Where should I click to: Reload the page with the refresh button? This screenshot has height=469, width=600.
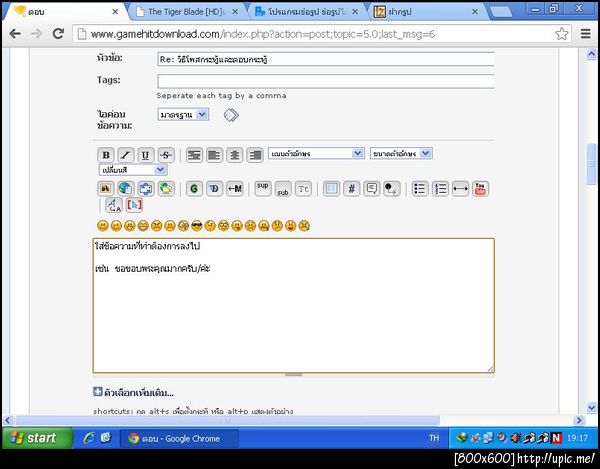(x=58, y=34)
